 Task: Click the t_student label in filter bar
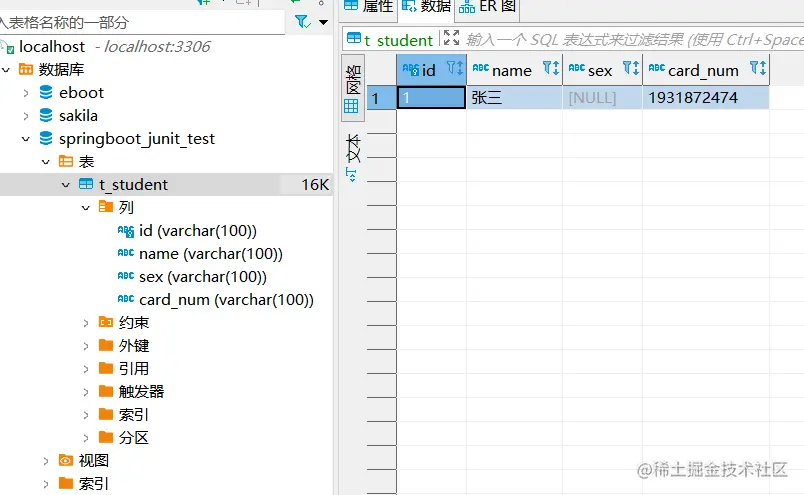(x=398, y=40)
